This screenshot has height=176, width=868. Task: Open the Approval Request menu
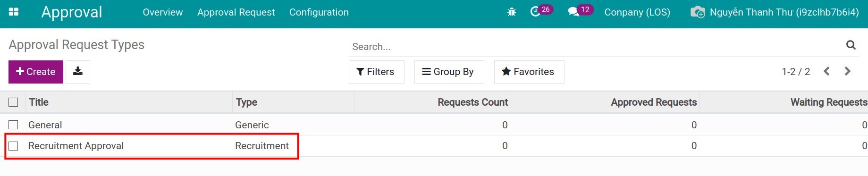236,12
